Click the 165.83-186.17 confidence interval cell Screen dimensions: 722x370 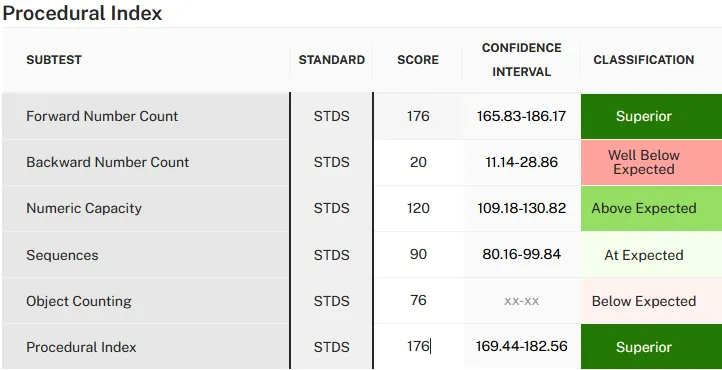522,116
